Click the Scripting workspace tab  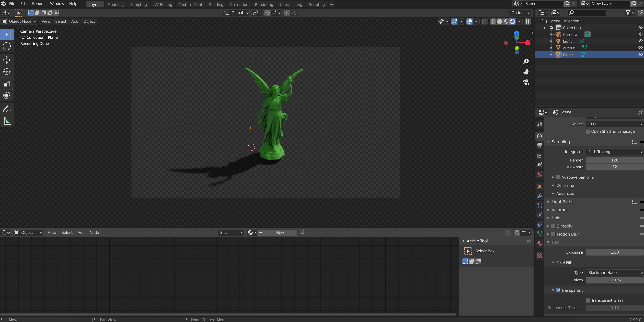click(x=317, y=4)
